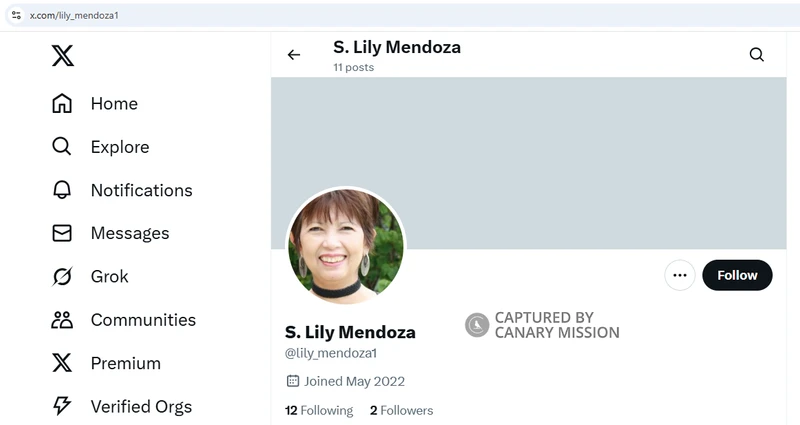Open the Notifications bell icon
The image size is (800, 425).
62,190
